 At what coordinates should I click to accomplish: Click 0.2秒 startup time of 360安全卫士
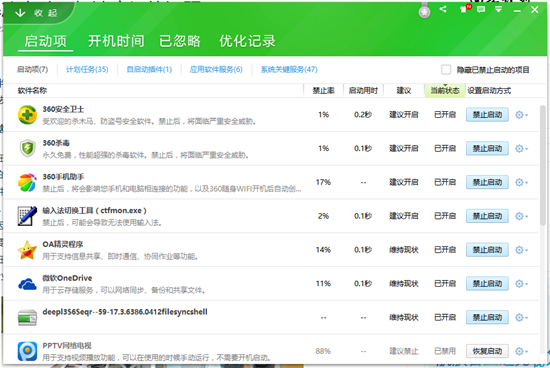363,115
